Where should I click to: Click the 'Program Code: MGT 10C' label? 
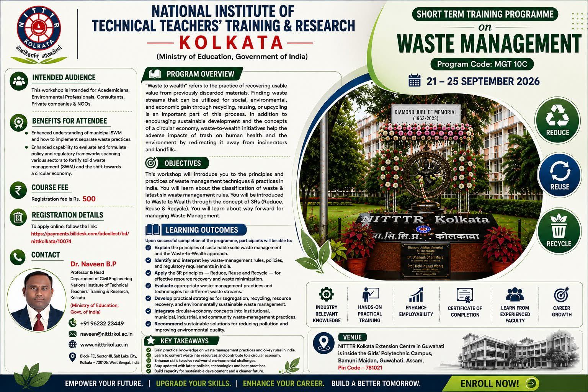click(482, 64)
